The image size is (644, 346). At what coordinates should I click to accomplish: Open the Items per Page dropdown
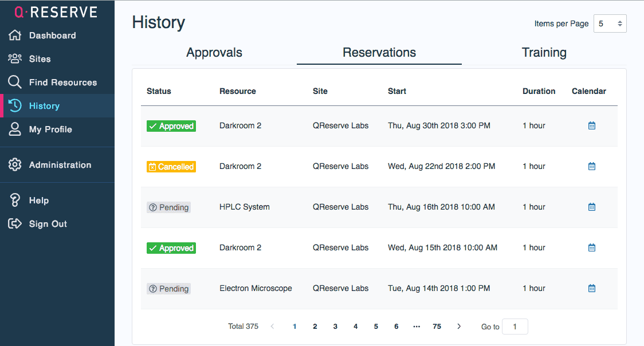pos(610,23)
